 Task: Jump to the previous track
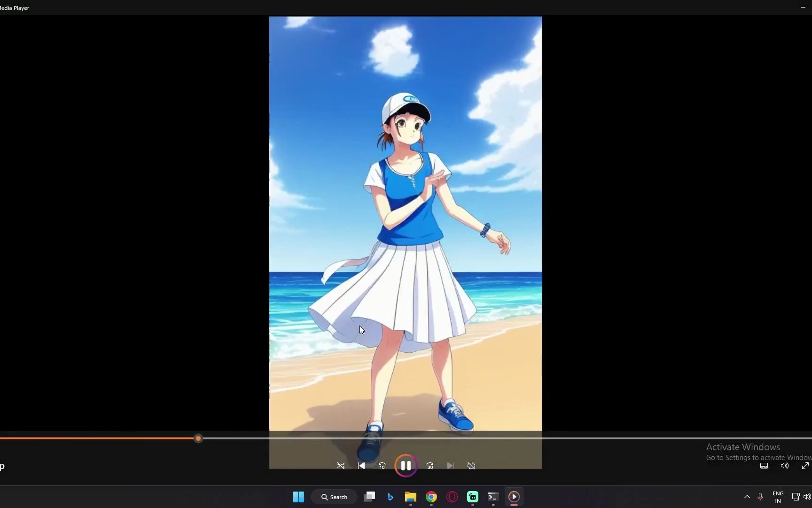point(361,466)
